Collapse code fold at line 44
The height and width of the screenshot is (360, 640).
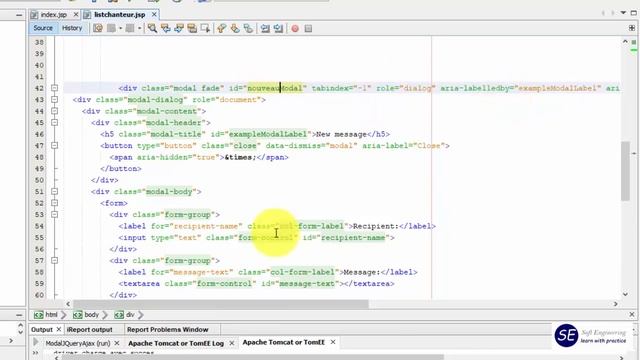tap(54, 111)
